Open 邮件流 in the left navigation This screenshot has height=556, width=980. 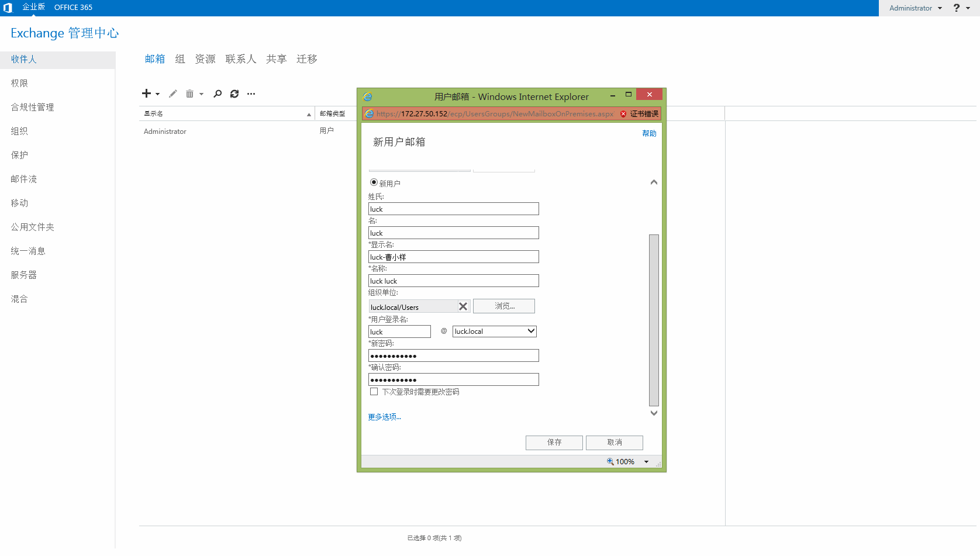click(24, 179)
